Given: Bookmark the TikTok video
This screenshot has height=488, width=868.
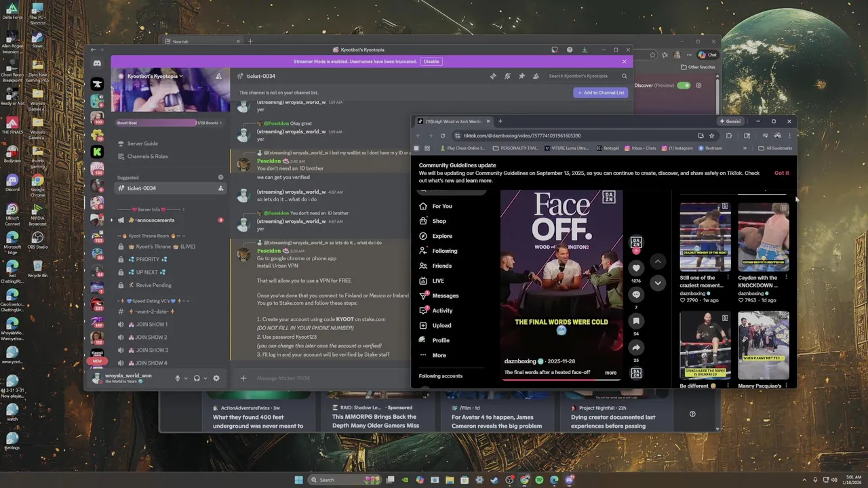Looking at the screenshot, I should pos(636,321).
